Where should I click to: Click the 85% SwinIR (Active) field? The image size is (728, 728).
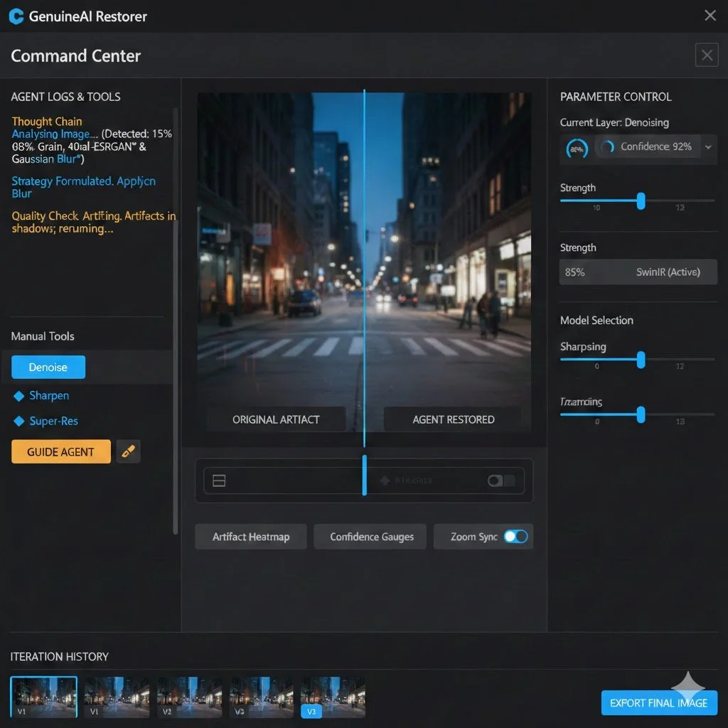click(638, 272)
